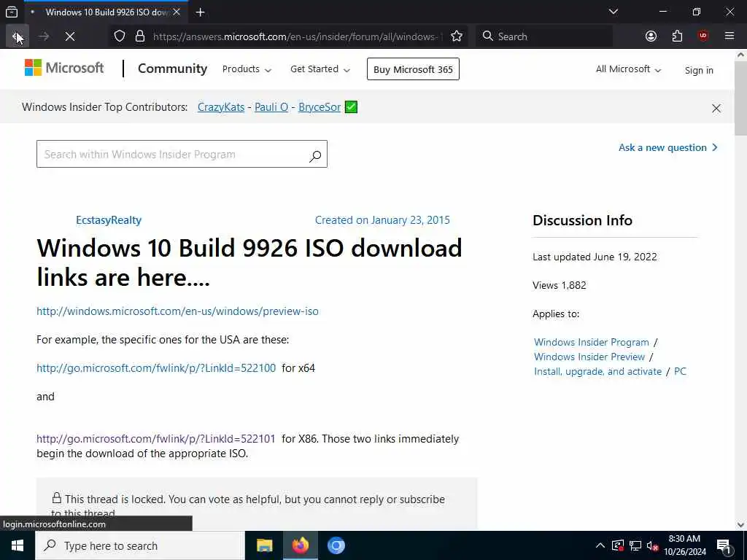This screenshot has height=560, width=747.
Task: Open BryceSor contributor profile
Action: [320, 107]
